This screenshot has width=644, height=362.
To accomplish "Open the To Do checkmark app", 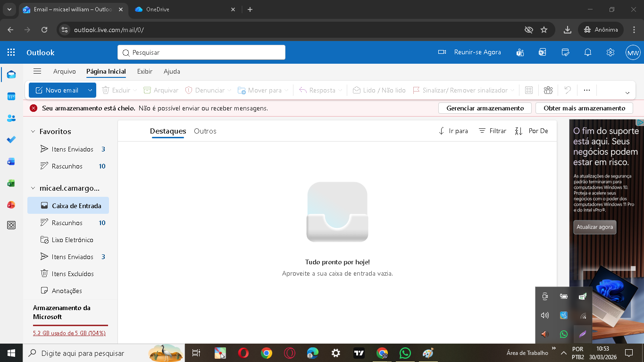I will point(11,140).
